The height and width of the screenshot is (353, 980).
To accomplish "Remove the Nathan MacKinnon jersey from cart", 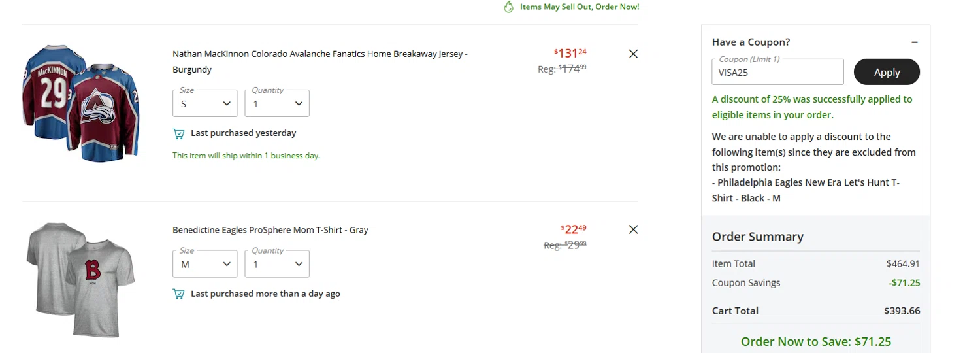I will [x=633, y=54].
